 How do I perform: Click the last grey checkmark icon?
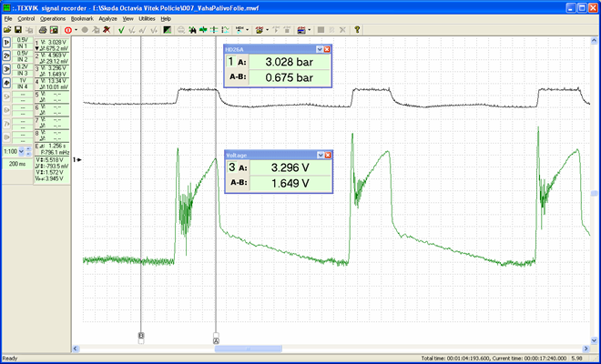coord(154,30)
